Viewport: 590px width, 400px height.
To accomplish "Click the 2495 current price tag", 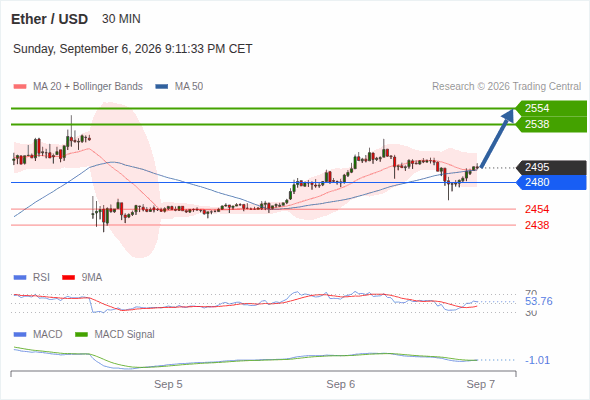I will pyautogui.click(x=551, y=167).
